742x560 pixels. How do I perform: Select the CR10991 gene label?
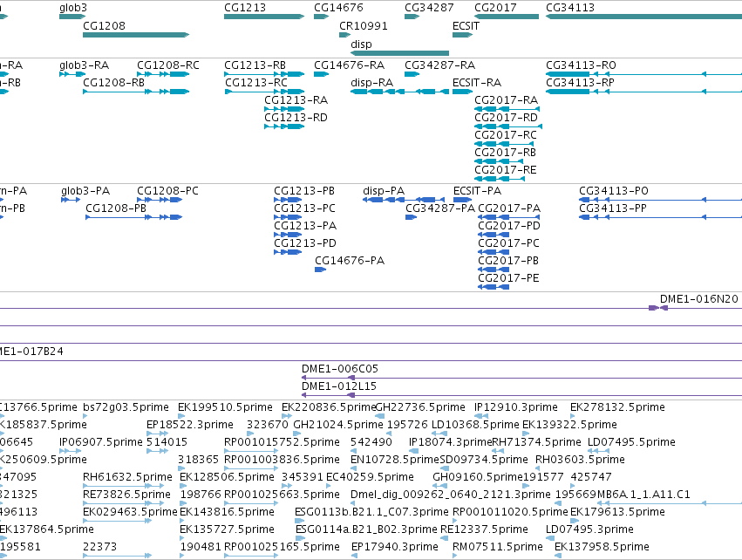364,25
